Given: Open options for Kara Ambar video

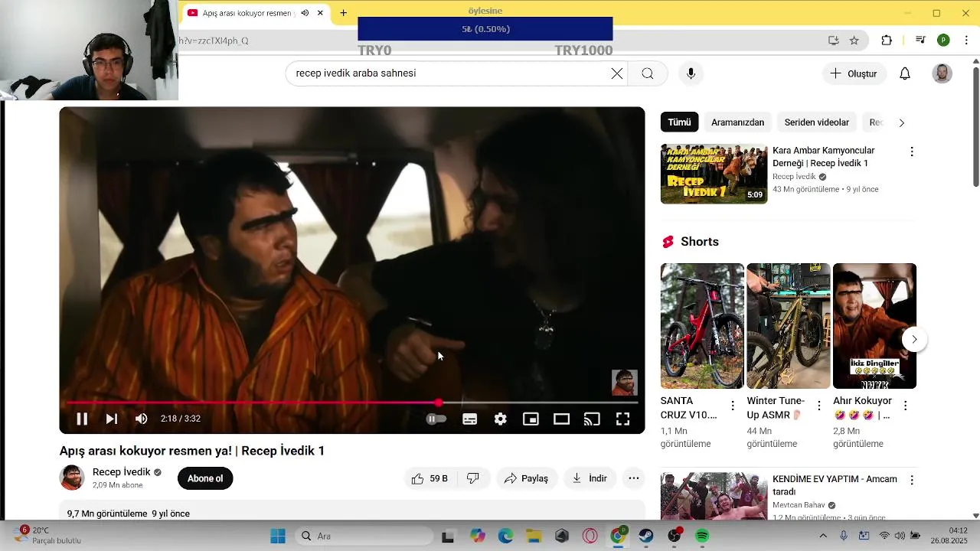Looking at the screenshot, I should click(911, 152).
